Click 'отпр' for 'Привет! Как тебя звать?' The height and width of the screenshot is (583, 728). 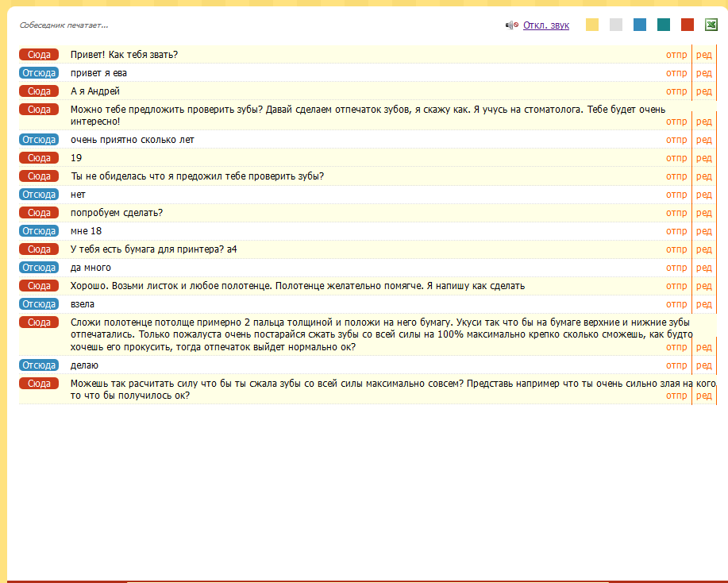click(x=676, y=55)
